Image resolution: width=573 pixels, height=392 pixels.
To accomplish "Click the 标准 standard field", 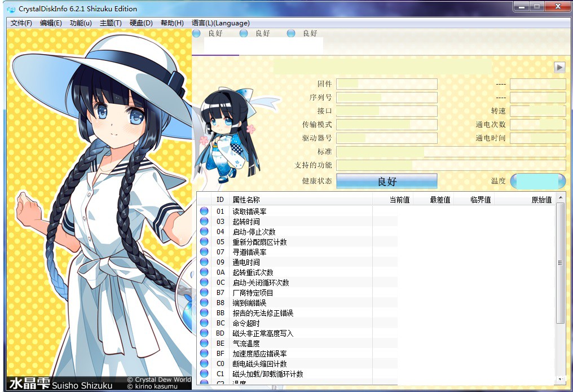I will 451,152.
